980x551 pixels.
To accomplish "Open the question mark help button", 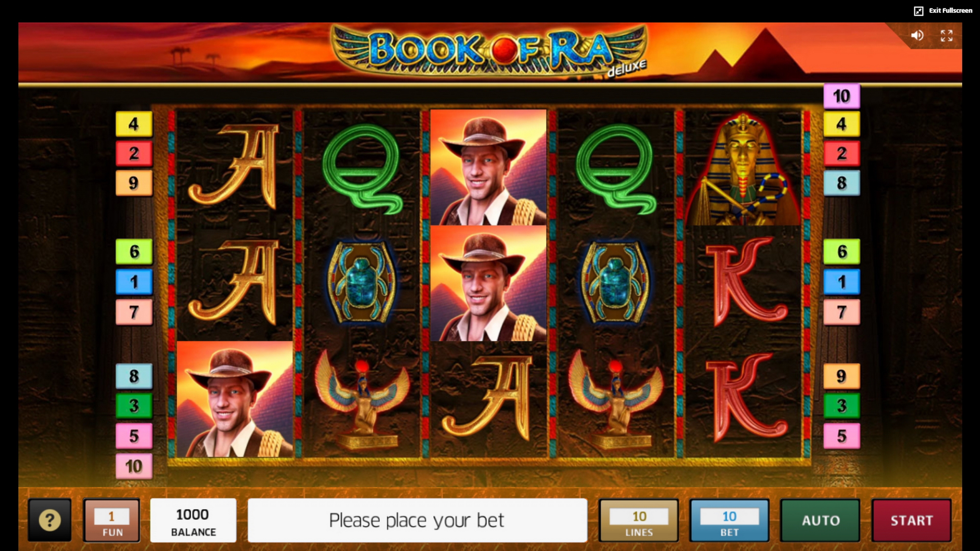I will (50, 520).
